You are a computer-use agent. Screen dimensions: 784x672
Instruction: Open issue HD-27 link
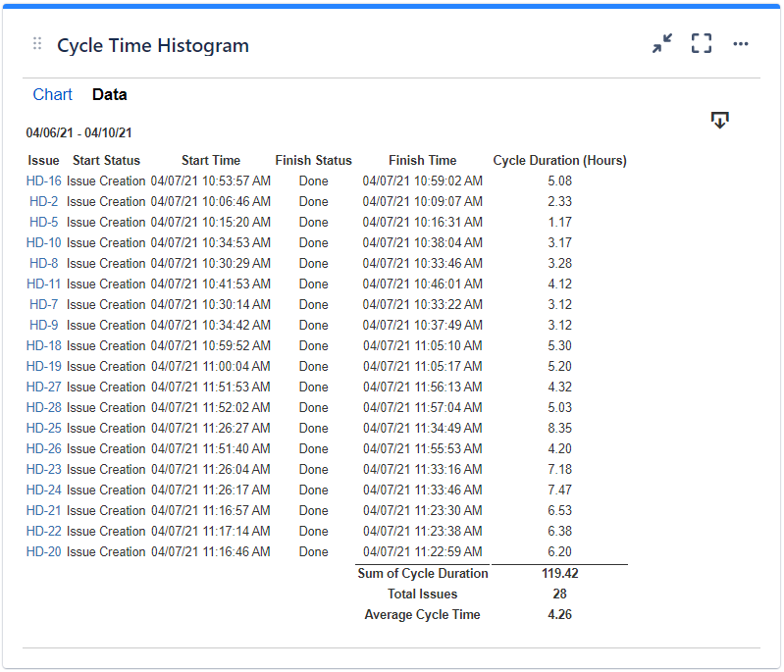click(43, 387)
